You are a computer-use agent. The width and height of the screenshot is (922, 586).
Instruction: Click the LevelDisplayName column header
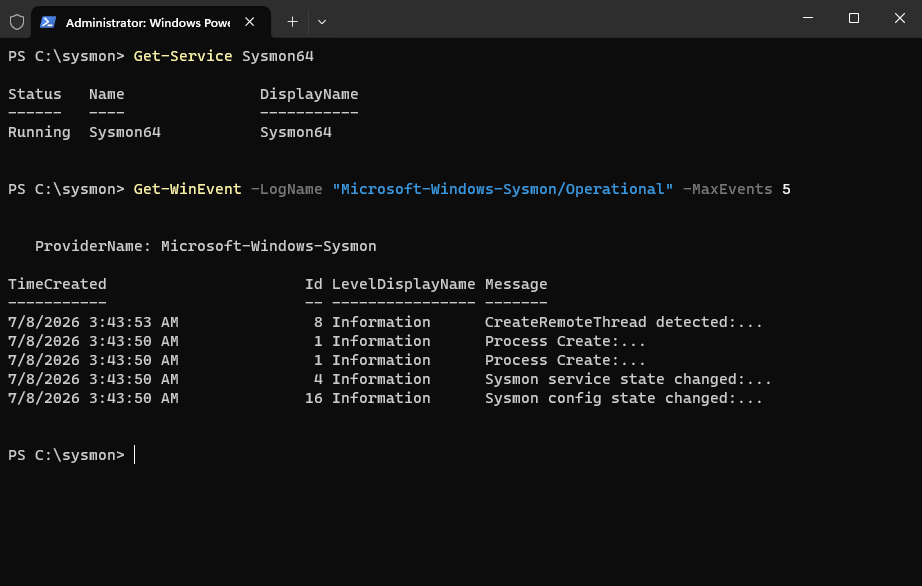403,284
